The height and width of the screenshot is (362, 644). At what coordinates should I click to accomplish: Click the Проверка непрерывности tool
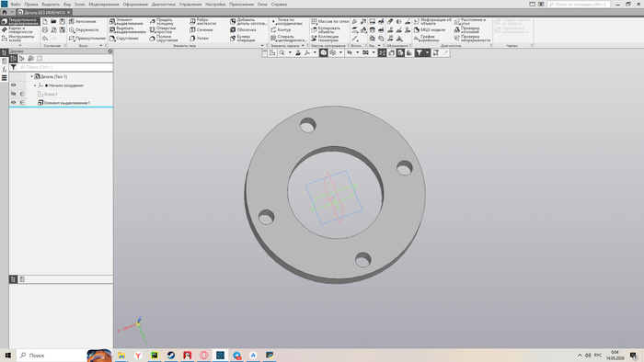pos(472,38)
